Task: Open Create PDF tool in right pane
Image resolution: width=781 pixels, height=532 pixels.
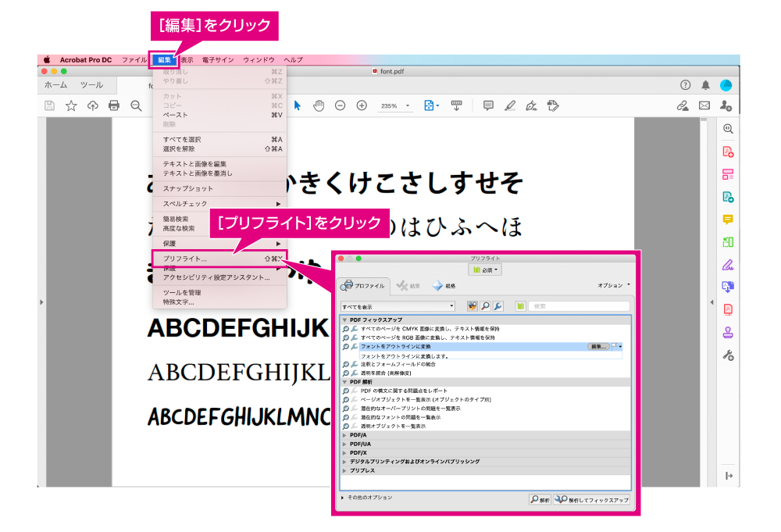Action: (728, 152)
